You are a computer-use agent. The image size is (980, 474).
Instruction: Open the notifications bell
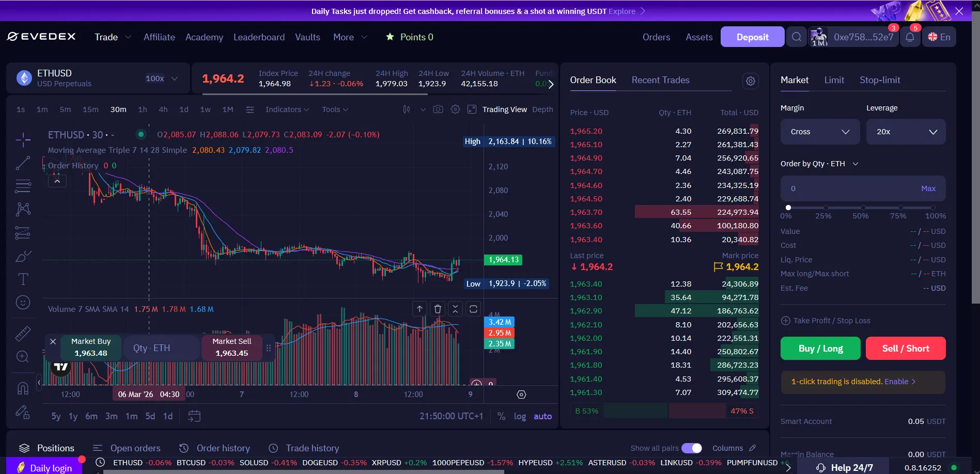[910, 37]
